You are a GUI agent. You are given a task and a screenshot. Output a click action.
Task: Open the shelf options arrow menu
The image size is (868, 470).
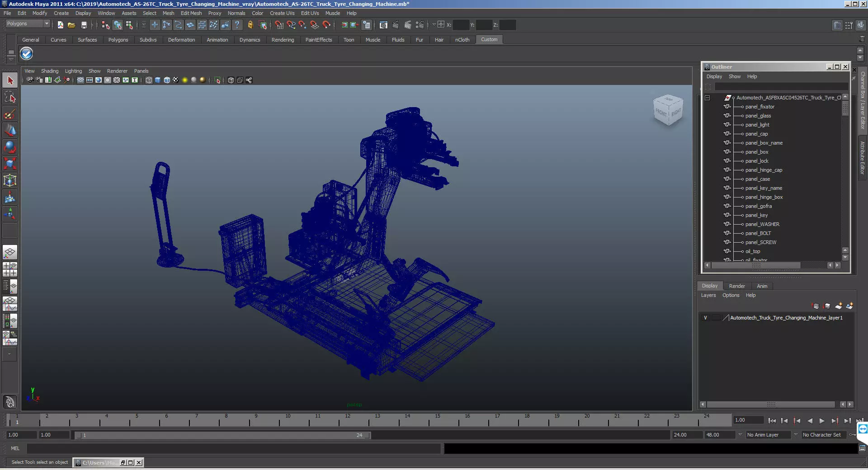point(11,60)
